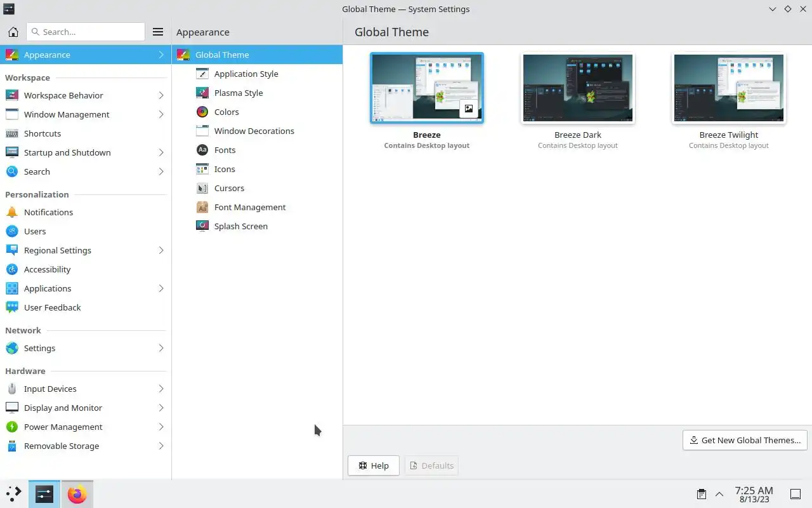812x508 pixels.
Task: Click the Regional Settings icon
Action: [x=11, y=250]
